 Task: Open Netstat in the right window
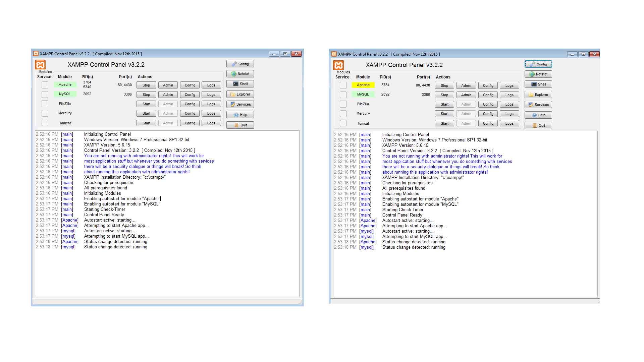(538, 74)
